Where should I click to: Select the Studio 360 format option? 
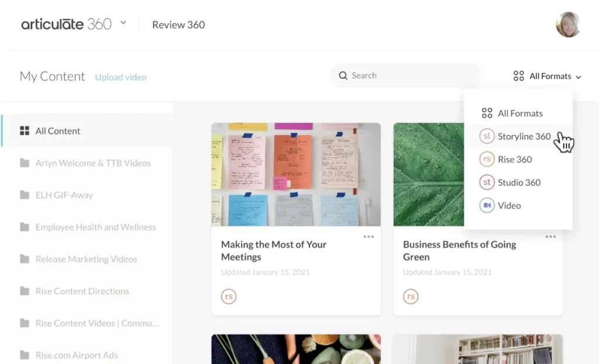point(518,182)
